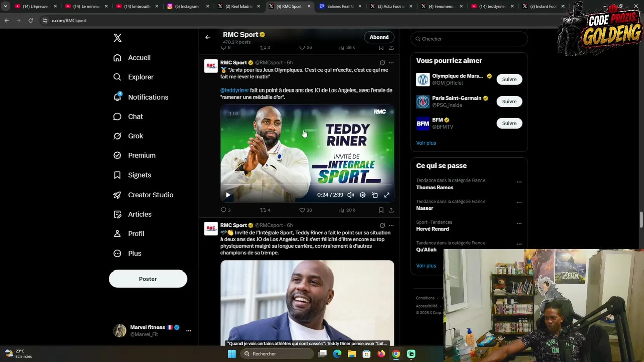Viewport: 644px width, 362px height.
Task: Ask Grok about the Jeux Olympiques tweet
Action: pyautogui.click(x=382, y=63)
